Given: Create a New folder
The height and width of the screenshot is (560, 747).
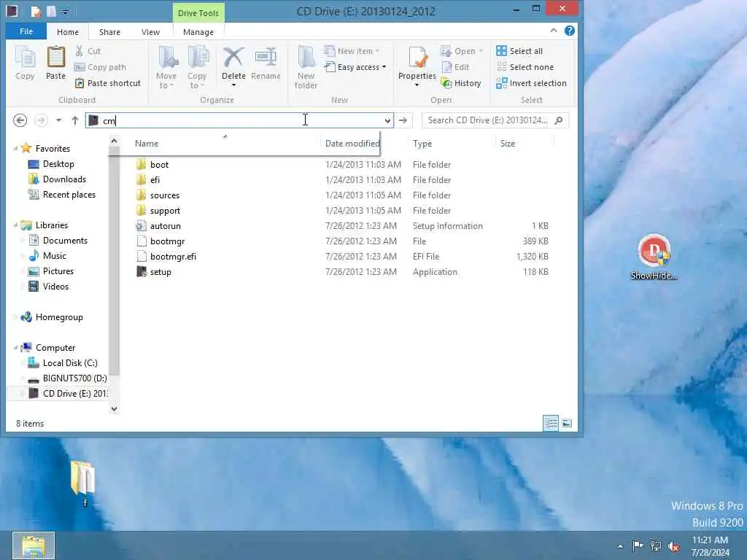Looking at the screenshot, I should click(306, 67).
